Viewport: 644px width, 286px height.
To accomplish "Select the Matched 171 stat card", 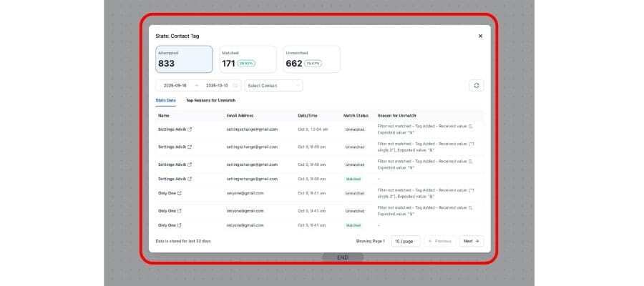I will [248, 59].
